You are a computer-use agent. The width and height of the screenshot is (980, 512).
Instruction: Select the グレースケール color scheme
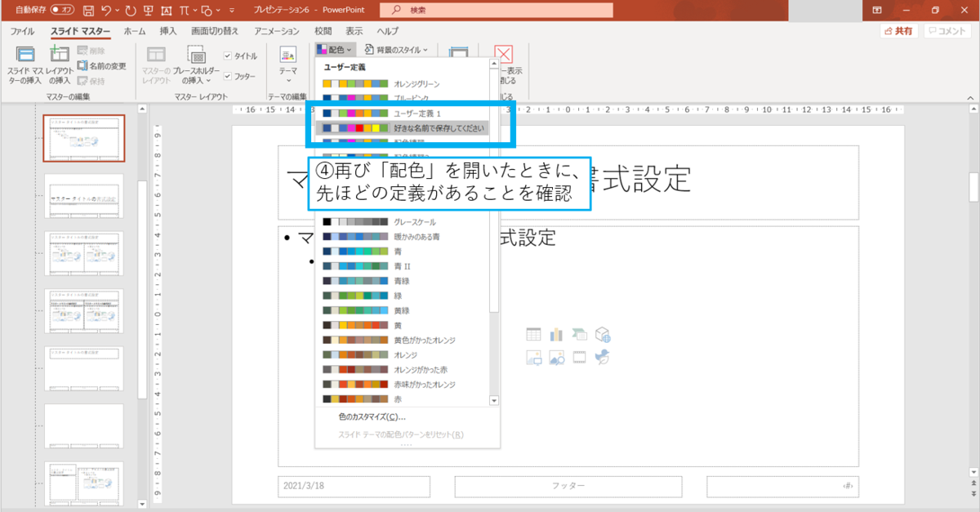pos(401,222)
